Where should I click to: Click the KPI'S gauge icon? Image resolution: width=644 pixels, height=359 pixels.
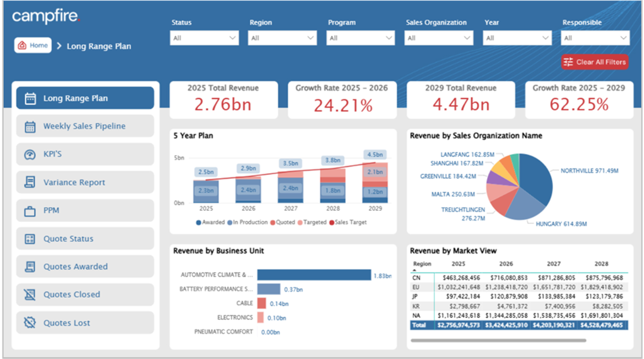[x=30, y=154]
